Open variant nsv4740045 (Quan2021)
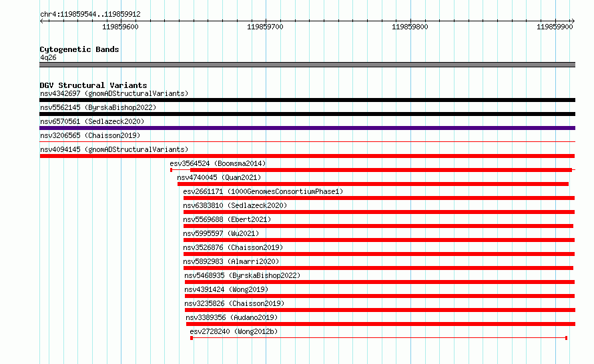 pyautogui.click(x=219, y=177)
